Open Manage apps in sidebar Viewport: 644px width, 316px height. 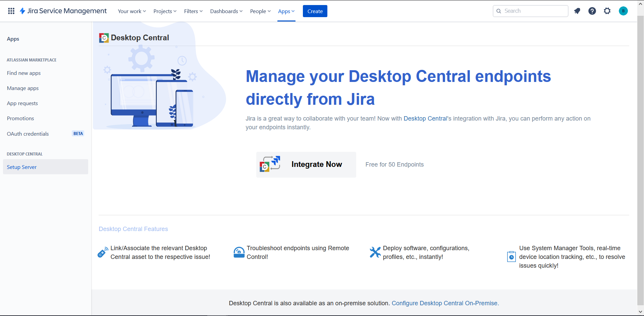pos(46,88)
